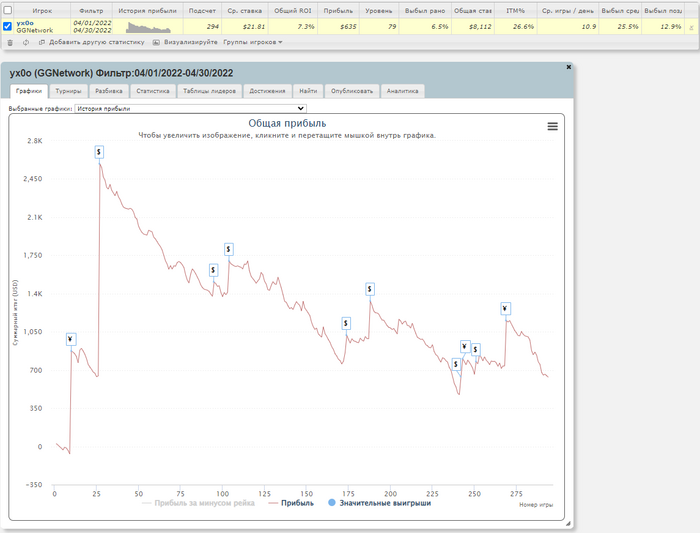The height and width of the screenshot is (533, 700).
Task: Sort by the Фильтр column header
Action: (x=91, y=11)
